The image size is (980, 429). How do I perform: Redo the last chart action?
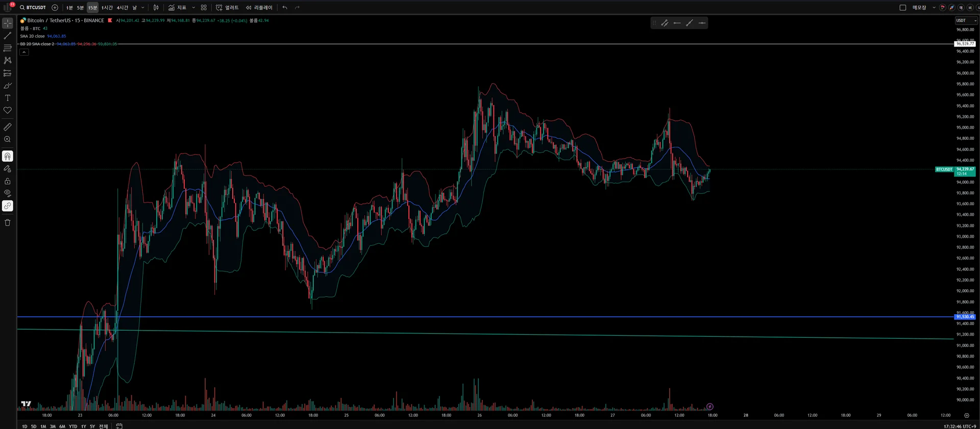(x=297, y=8)
